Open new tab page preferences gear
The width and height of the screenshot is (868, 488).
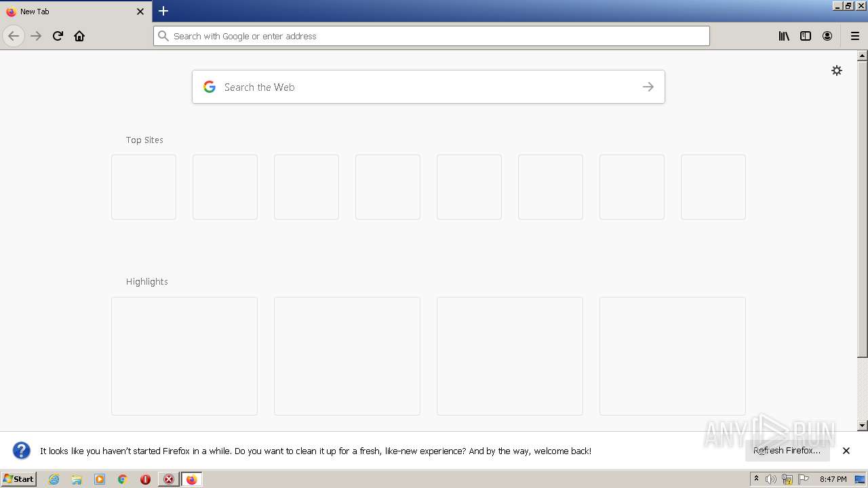[x=837, y=70]
